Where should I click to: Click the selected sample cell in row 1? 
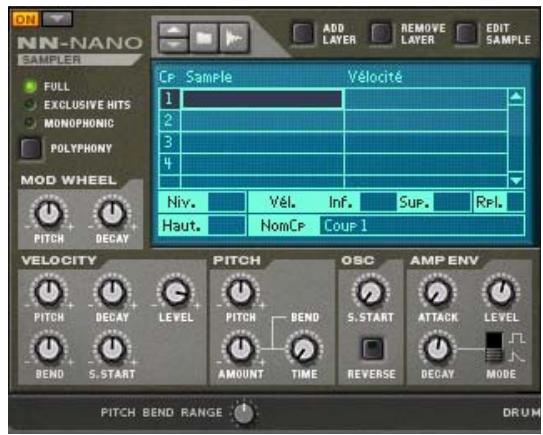click(262, 99)
